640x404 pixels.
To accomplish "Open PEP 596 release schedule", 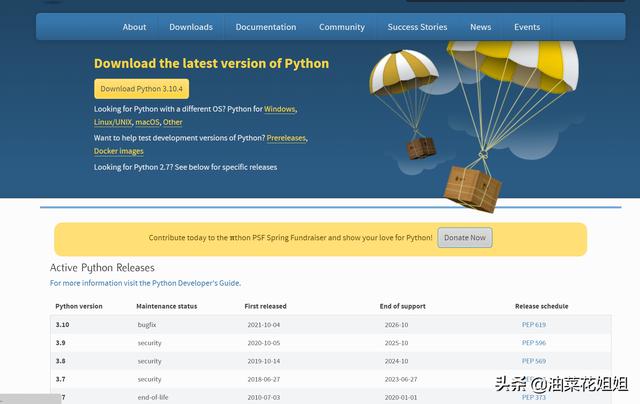I will (x=534, y=343).
